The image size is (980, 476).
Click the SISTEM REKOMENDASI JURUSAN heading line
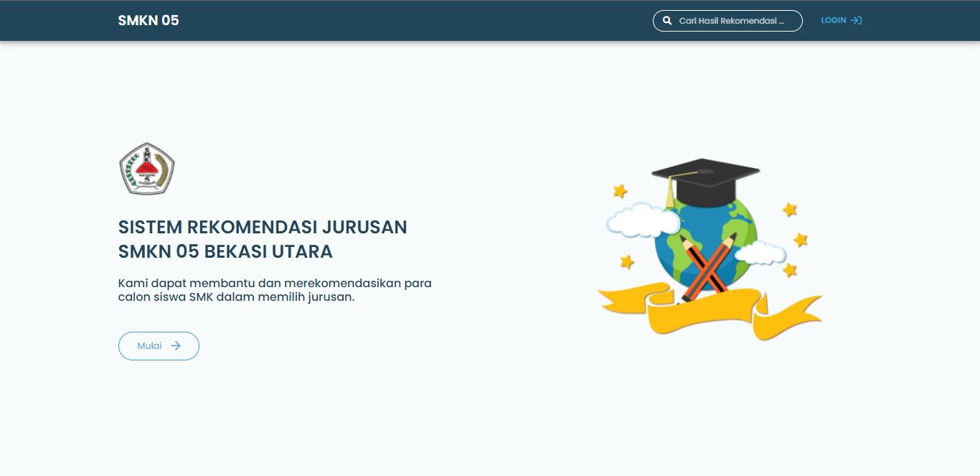(263, 227)
